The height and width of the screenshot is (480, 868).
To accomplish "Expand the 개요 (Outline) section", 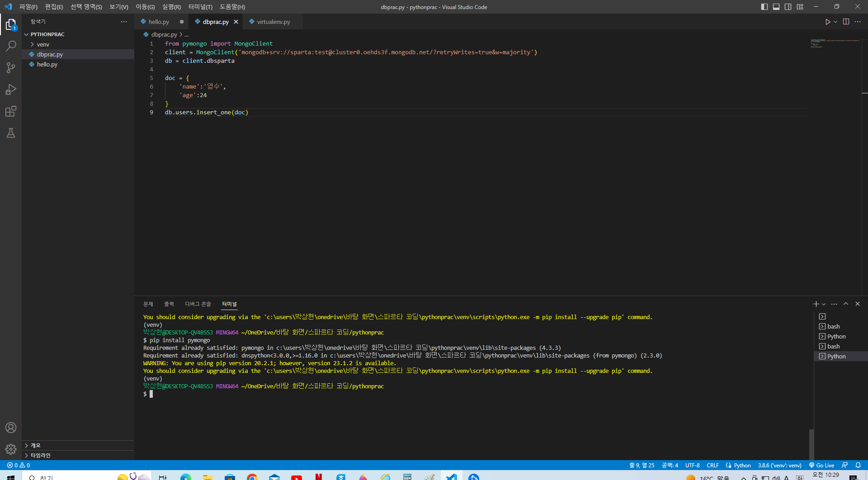I will tap(78, 446).
